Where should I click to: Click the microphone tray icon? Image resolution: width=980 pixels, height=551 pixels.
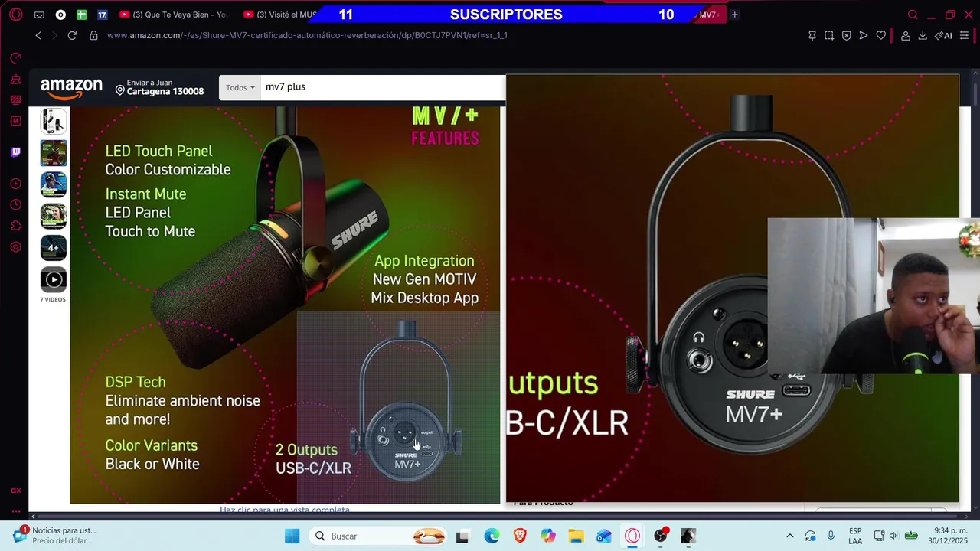831,536
